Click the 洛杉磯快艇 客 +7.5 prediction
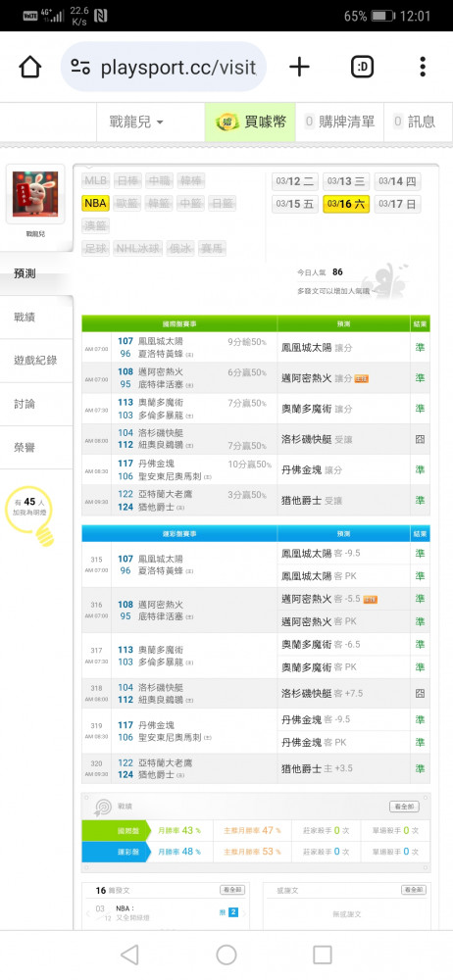Image resolution: width=453 pixels, height=980 pixels. (x=323, y=693)
